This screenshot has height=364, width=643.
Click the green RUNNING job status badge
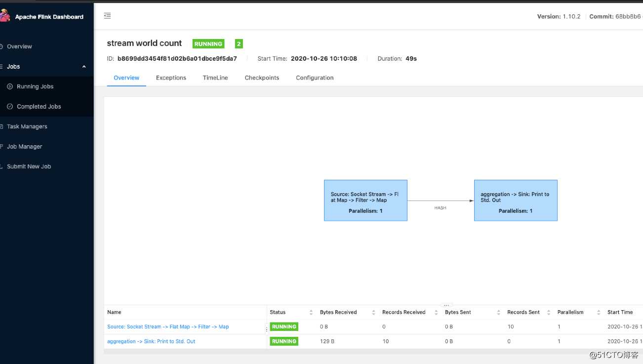click(x=208, y=44)
